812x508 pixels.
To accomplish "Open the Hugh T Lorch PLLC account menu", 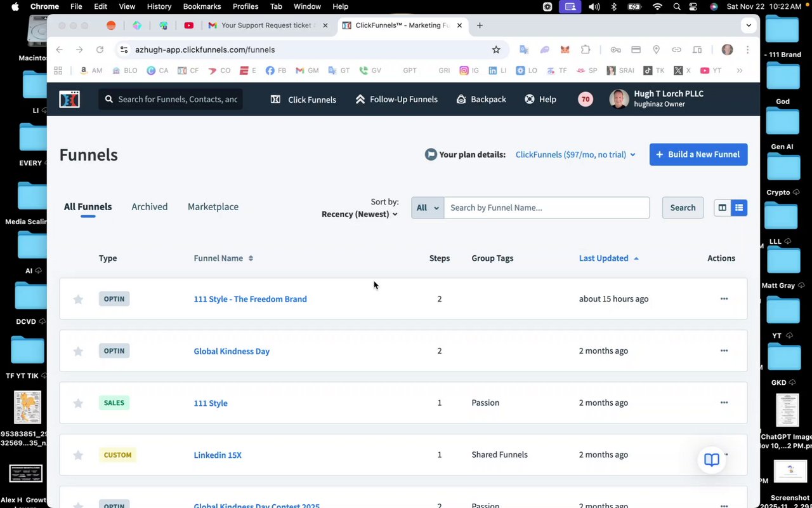I will pyautogui.click(x=657, y=98).
